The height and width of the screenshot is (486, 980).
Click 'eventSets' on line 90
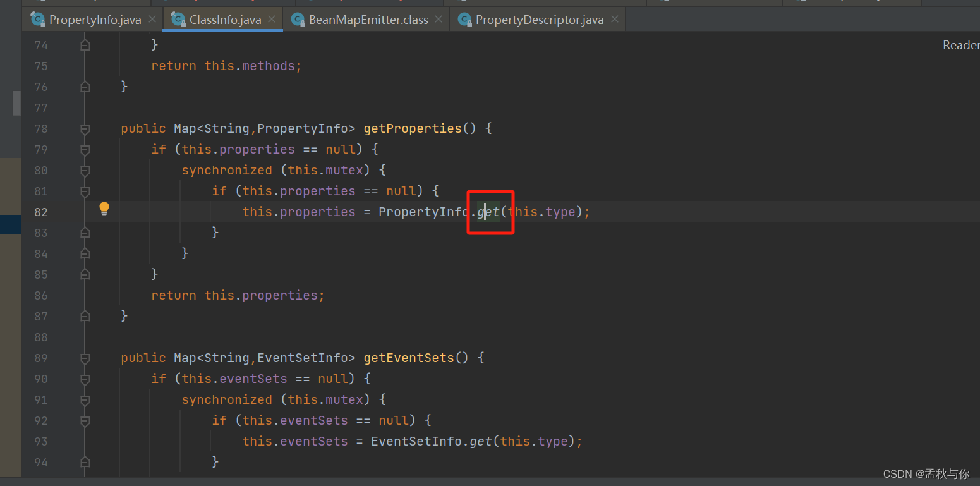pyautogui.click(x=253, y=379)
